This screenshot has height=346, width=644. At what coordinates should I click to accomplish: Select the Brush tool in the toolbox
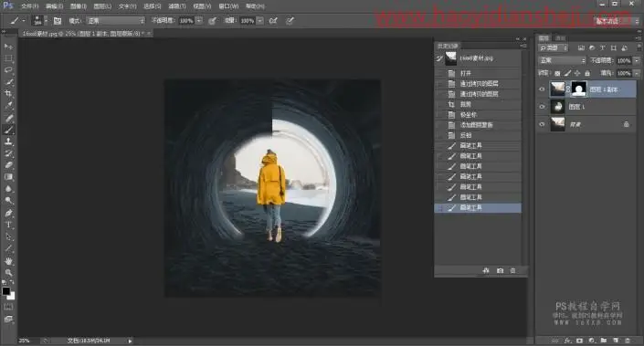tap(8, 131)
